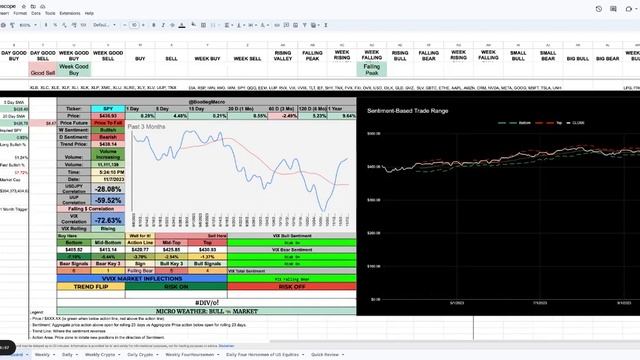Apply percent format from toolbar

(56, 25)
